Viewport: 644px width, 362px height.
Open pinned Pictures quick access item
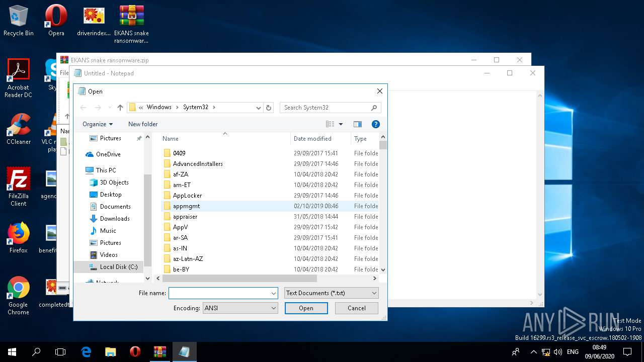(x=106, y=138)
